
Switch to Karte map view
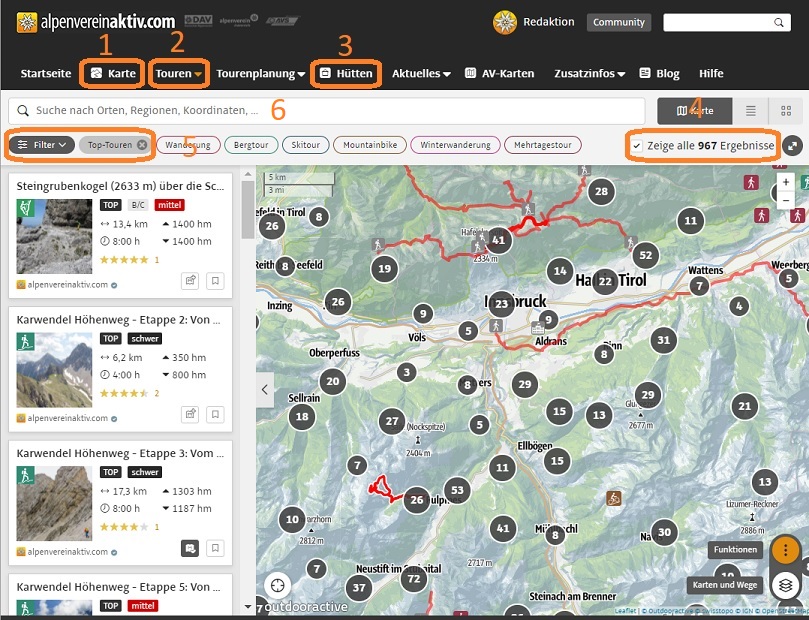[694, 110]
